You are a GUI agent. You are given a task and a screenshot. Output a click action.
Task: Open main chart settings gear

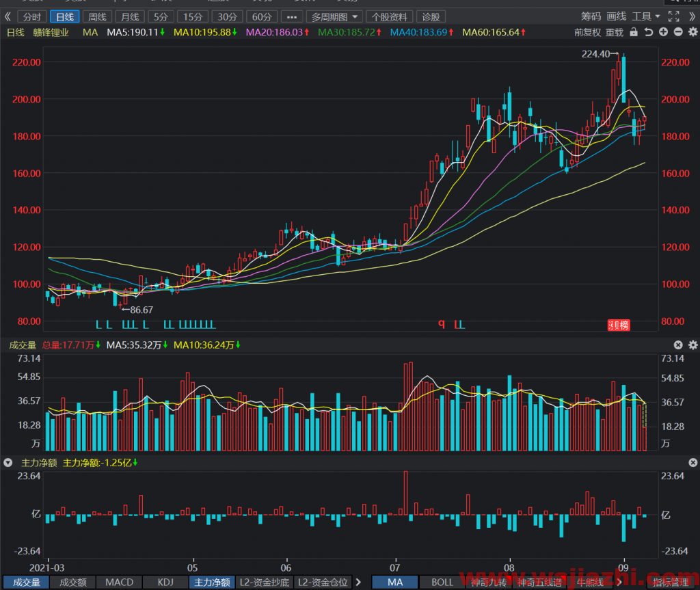[693, 32]
